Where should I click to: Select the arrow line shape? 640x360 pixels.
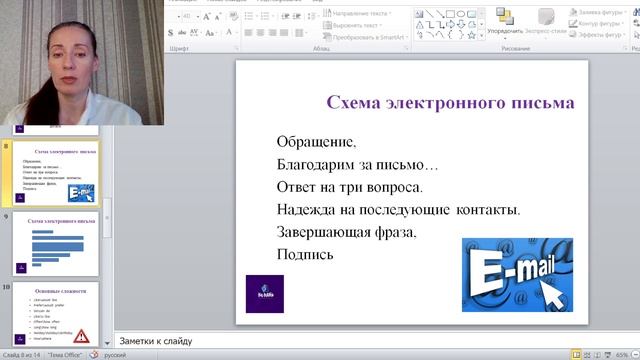(x=440, y=14)
